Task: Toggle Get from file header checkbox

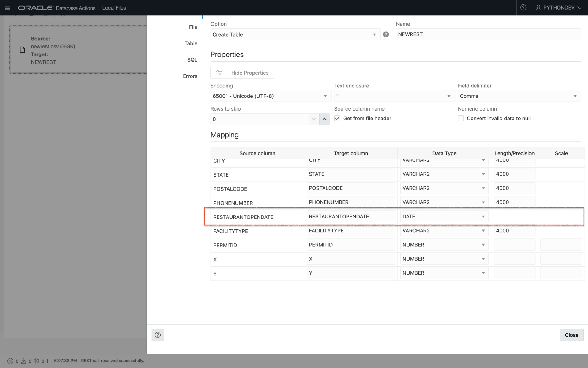Action: point(337,118)
